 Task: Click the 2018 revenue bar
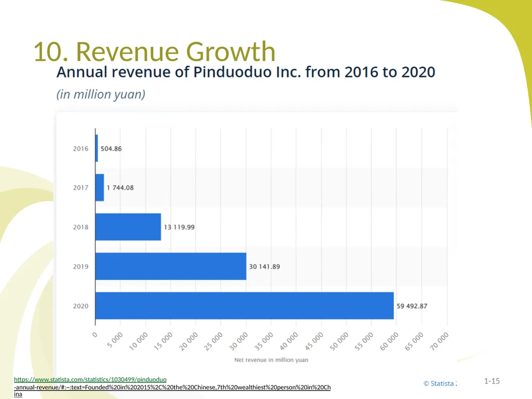click(128, 227)
